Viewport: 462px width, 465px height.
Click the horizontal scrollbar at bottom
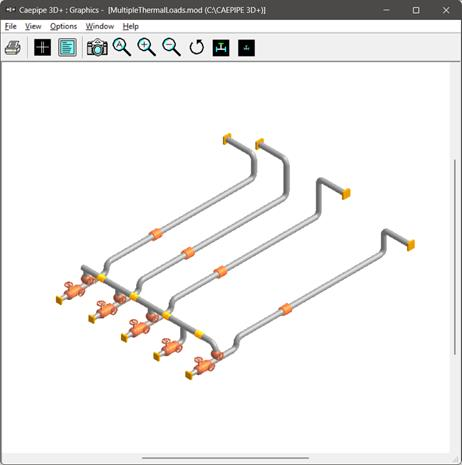click(225, 458)
